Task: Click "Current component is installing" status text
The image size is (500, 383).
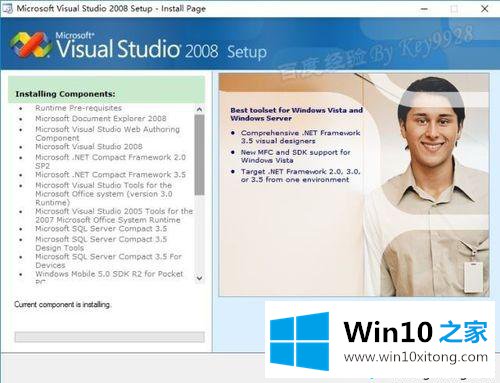Action: [x=63, y=304]
